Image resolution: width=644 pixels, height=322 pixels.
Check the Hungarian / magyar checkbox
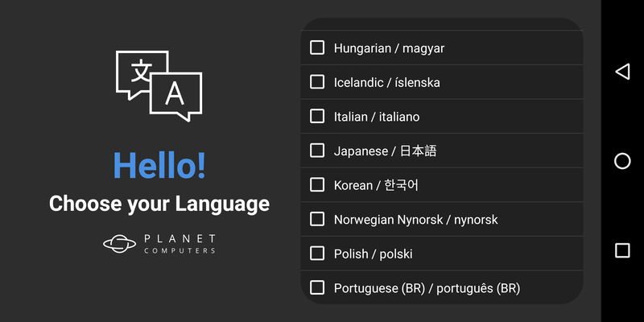[x=317, y=47]
